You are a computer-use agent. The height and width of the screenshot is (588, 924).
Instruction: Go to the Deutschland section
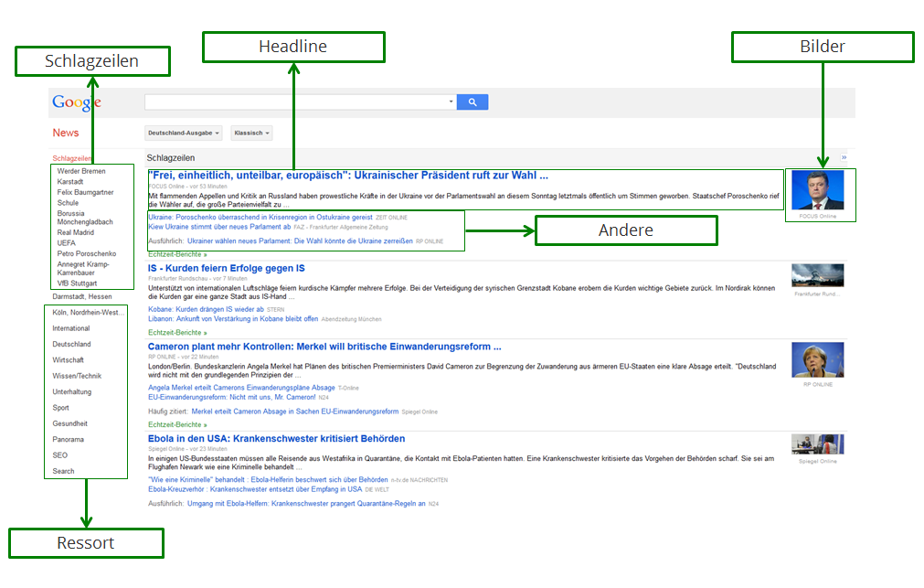tap(72, 345)
